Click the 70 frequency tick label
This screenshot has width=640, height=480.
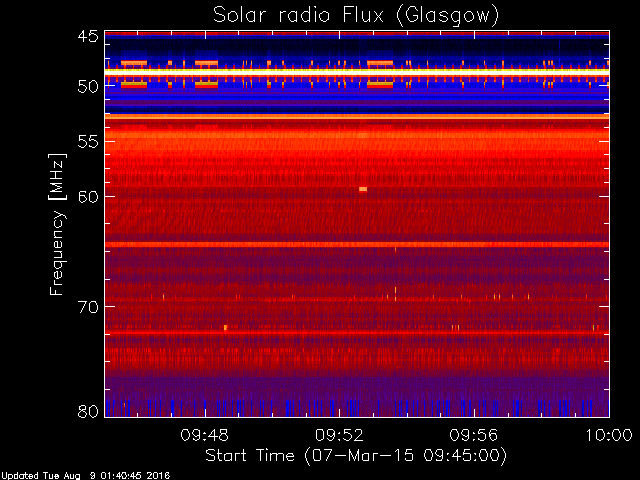88,307
